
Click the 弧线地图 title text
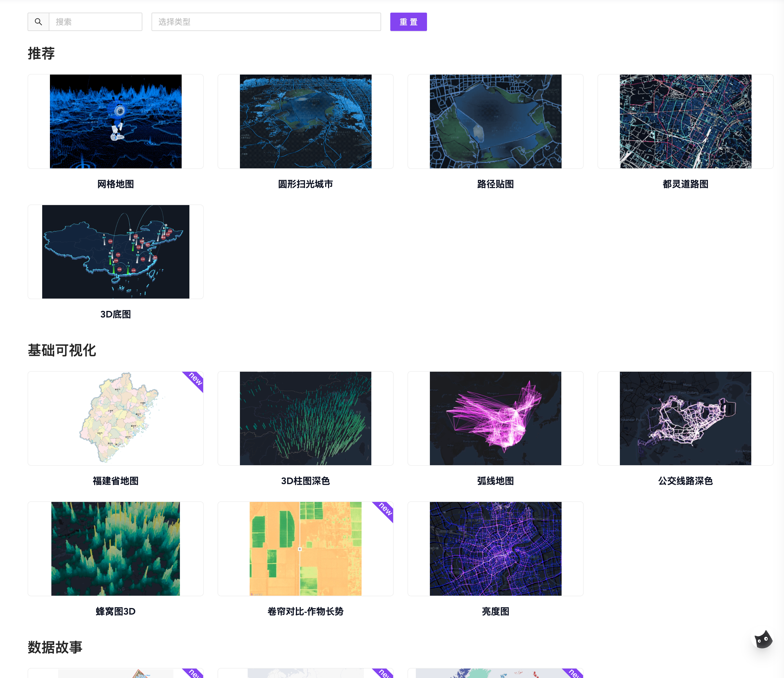click(496, 481)
